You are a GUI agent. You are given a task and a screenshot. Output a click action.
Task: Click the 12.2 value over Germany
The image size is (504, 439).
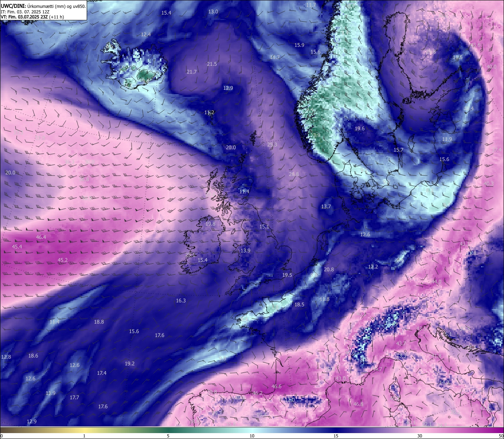(x=373, y=267)
